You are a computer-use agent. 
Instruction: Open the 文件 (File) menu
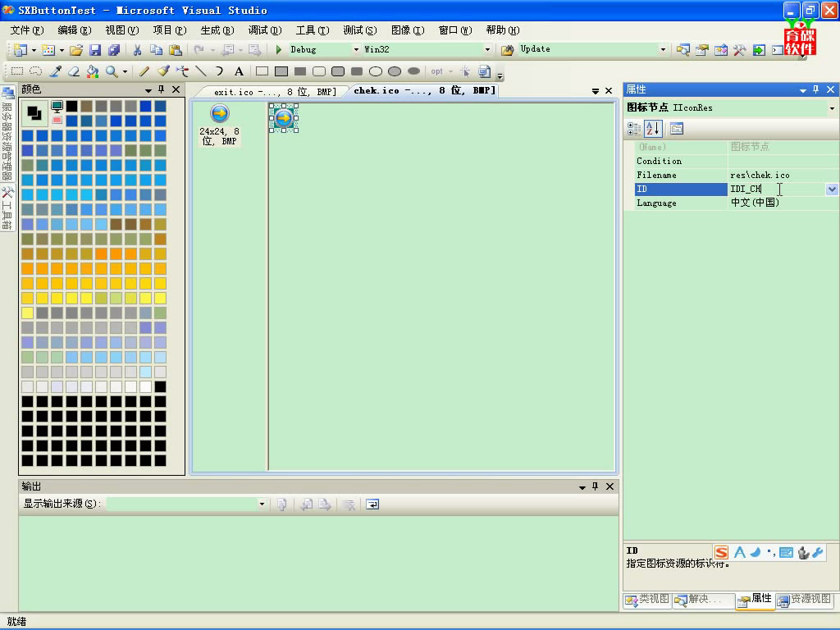click(27, 30)
